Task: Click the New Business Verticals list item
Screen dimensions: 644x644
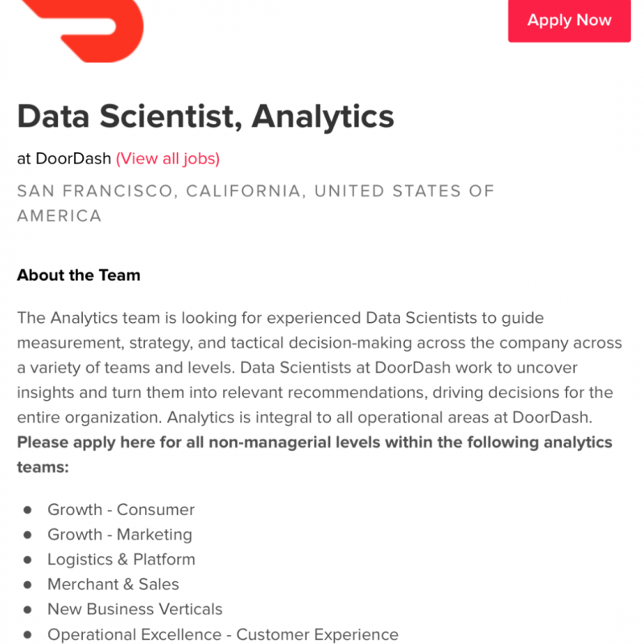Action: click(134, 609)
